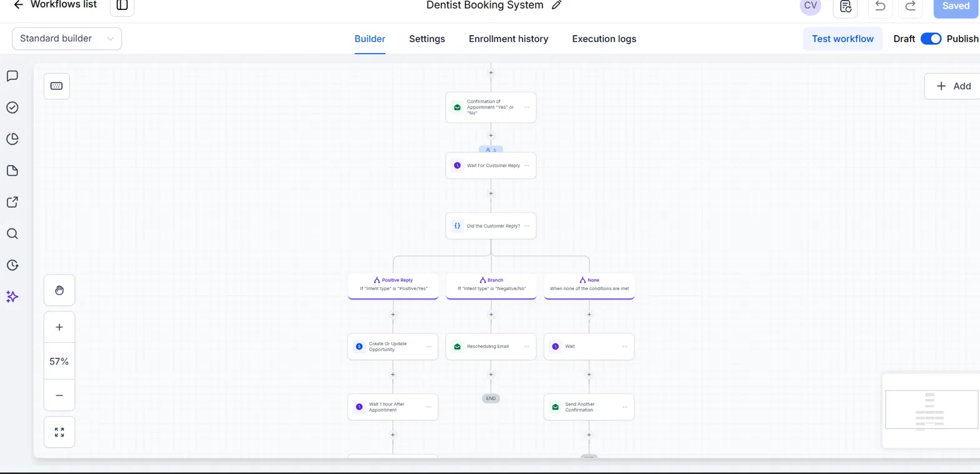Switch to the Builder tab
The width and height of the screenshot is (980, 474).
click(x=370, y=39)
